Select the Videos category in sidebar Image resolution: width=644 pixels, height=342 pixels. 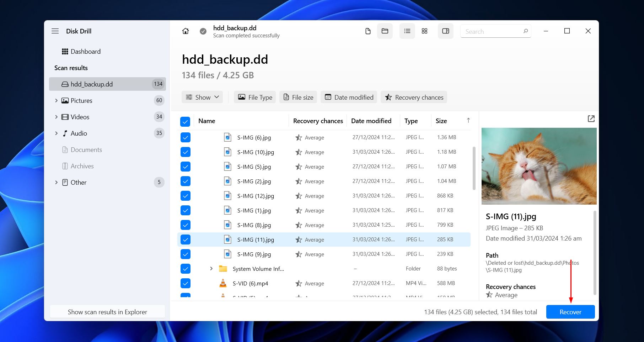click(x=80, y=117)
